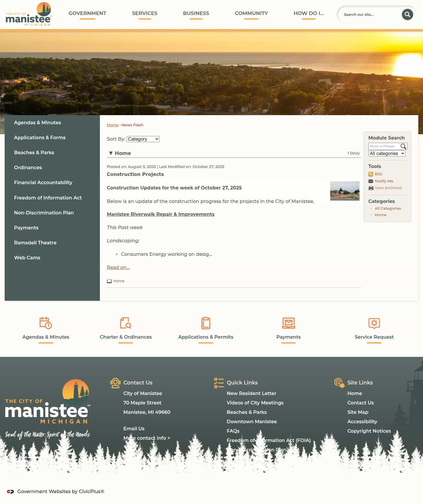Click Home link under Categories
Image resolution: width=423 pixels, height=504 pixels.
380,215
